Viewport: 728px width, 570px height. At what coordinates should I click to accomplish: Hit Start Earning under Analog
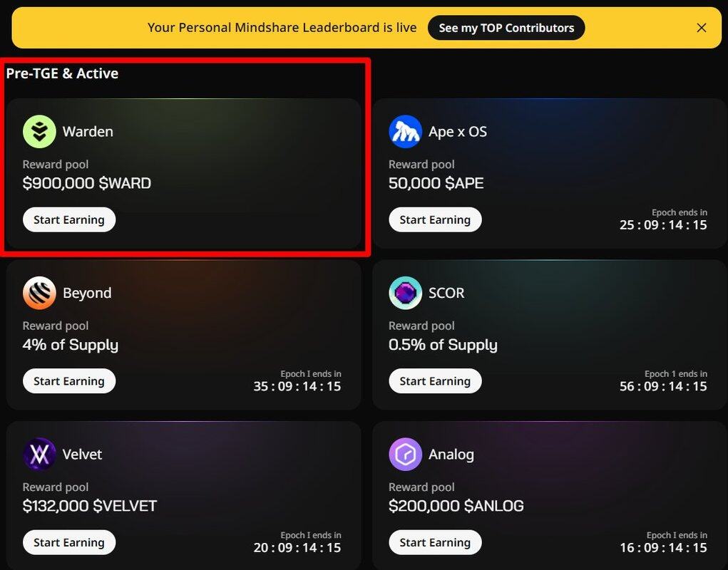click(x=435, y=542)
